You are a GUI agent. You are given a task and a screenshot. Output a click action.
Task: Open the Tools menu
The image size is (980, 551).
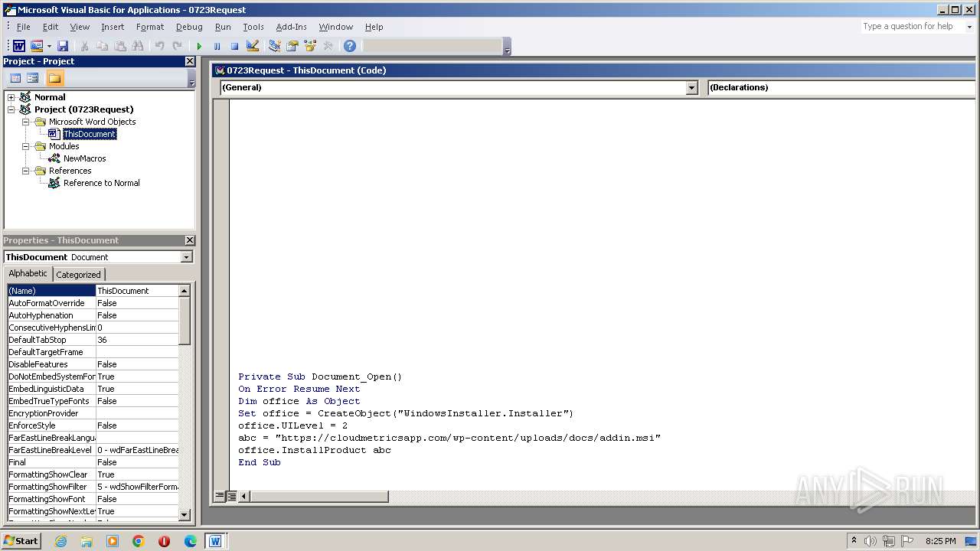tap(253, 27)
